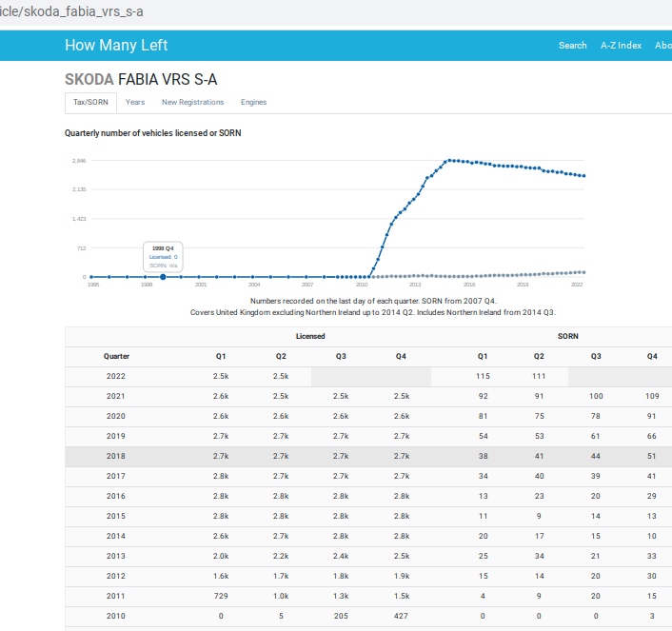Click the 2,846 y-axis label
Image resolution: width=672 pixels, height=631 pixels.
coord(79,161)
